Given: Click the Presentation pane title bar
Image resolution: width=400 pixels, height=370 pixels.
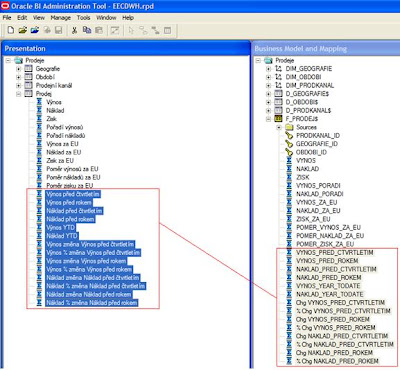Looking at the screenshot, I should [x=125, y=49].
